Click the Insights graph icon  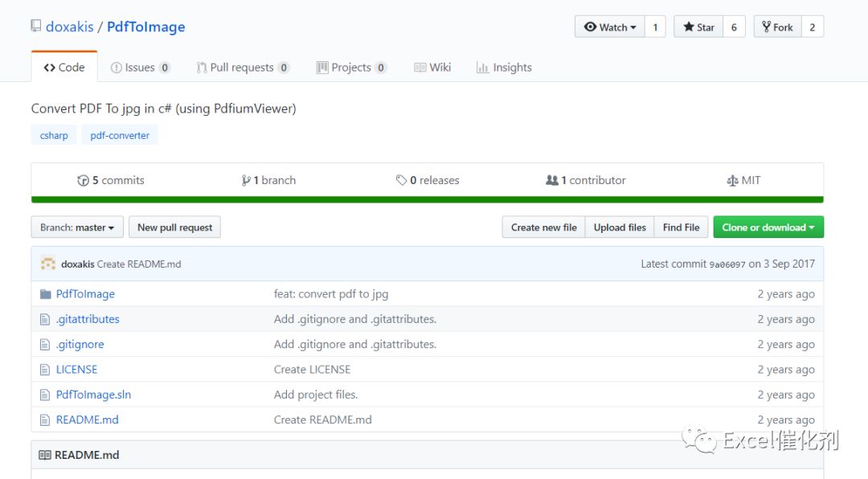click(x=483, y=68)
